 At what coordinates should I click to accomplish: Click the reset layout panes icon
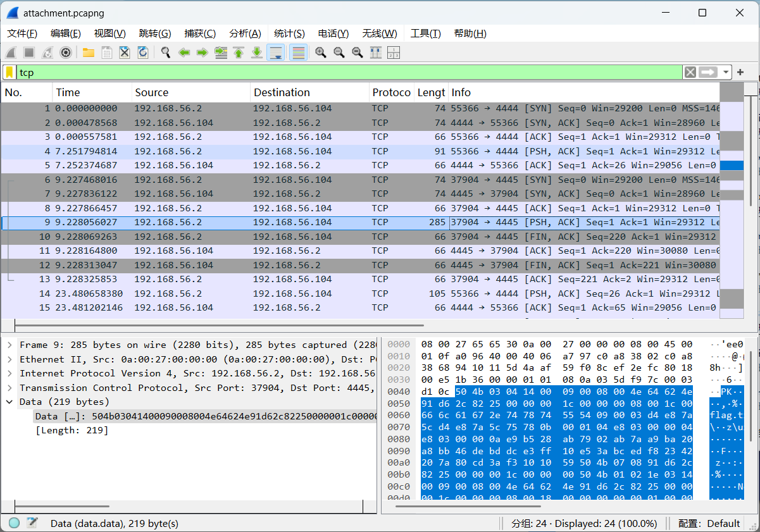[394, 53]
